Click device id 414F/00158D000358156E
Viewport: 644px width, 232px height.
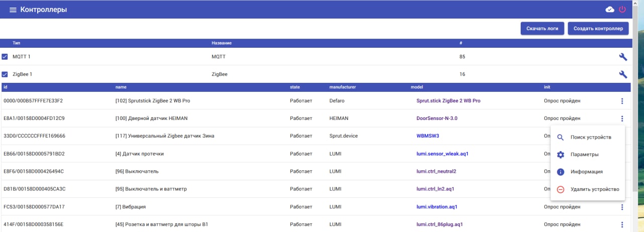click(x=34, y=224)
